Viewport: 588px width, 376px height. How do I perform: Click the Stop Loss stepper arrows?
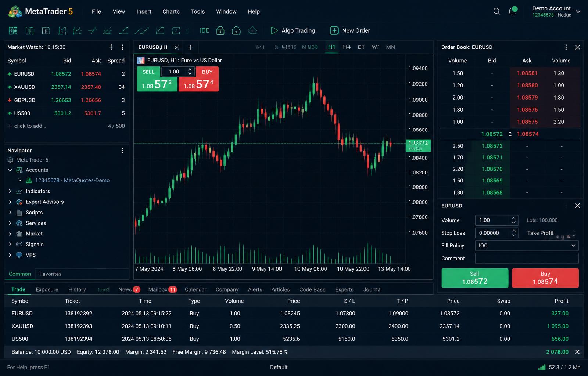(513, 233)
